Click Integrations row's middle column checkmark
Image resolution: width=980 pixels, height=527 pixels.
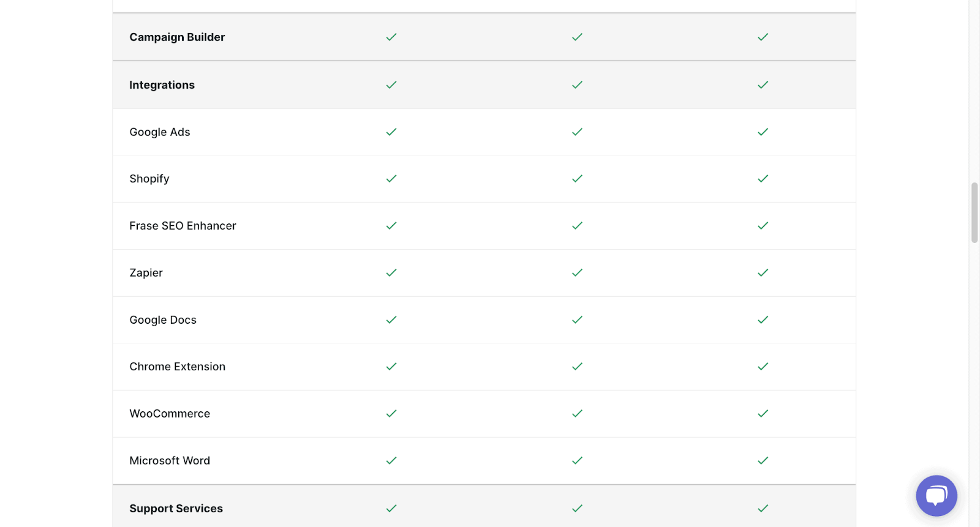[577, 85]
